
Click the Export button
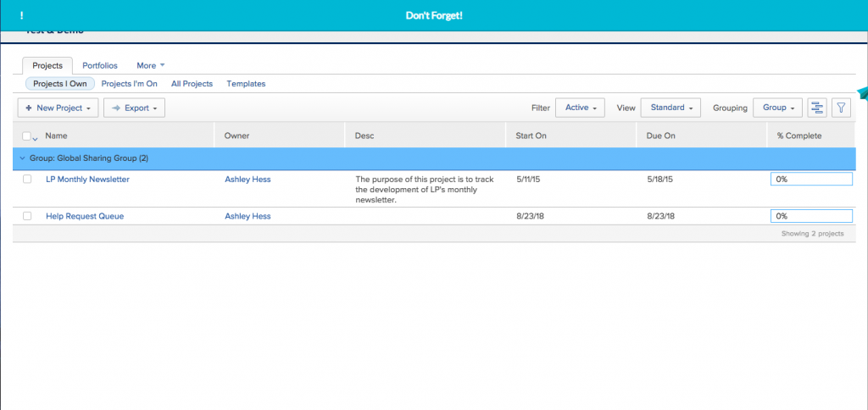pos(134,108)
